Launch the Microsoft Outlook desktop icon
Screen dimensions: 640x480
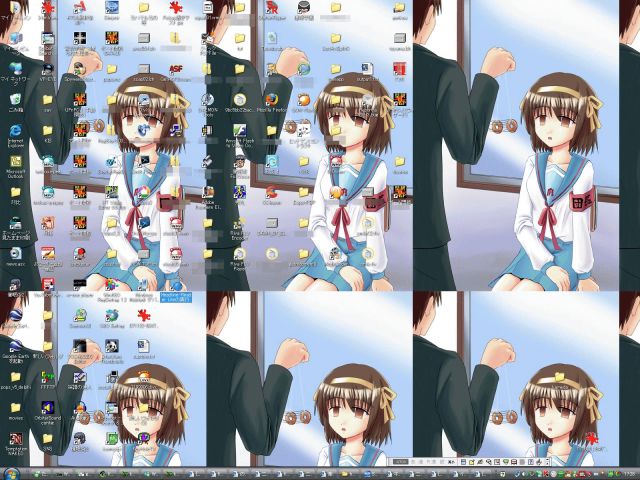click(x=16, y=162)
